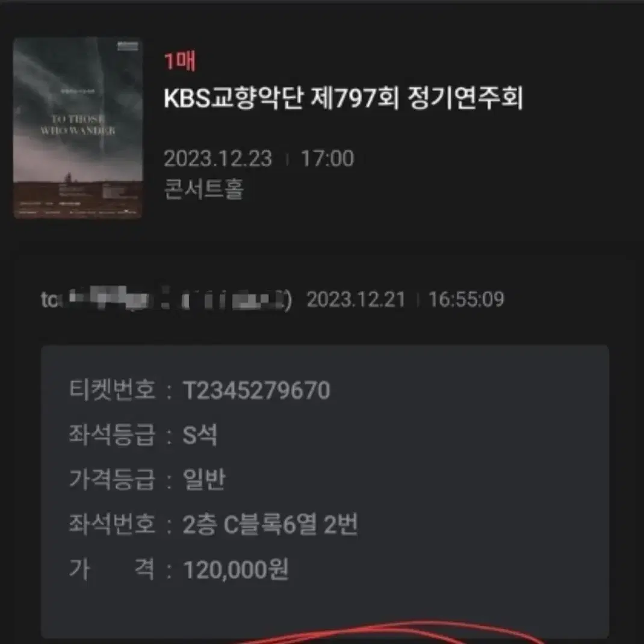644x644 pixels.
Task: Click the 가격등급 label
Action: (112, 479)
